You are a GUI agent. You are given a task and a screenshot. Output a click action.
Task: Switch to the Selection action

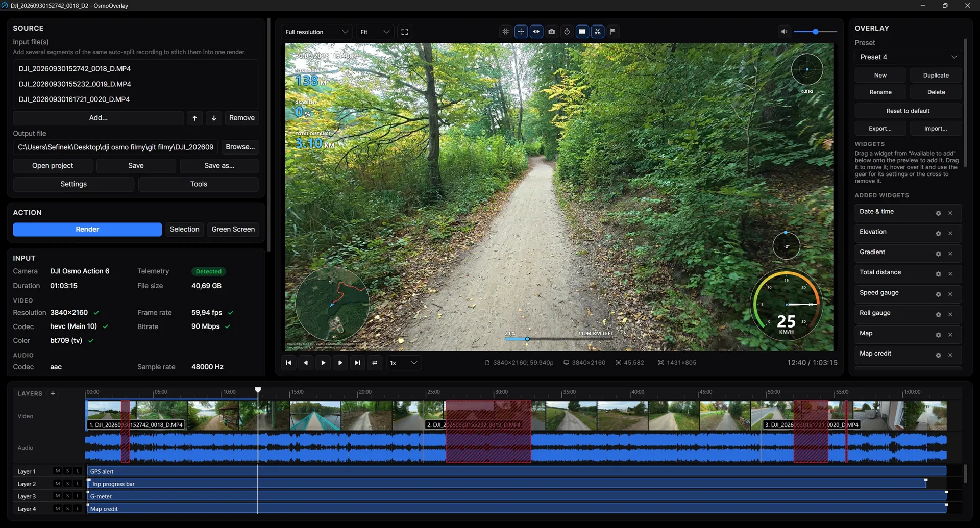tap(184, 229)
